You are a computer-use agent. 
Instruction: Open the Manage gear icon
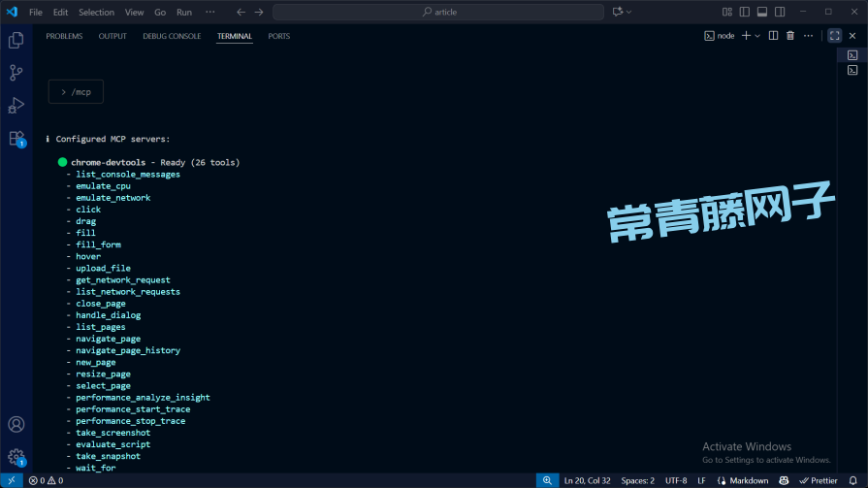16,456
